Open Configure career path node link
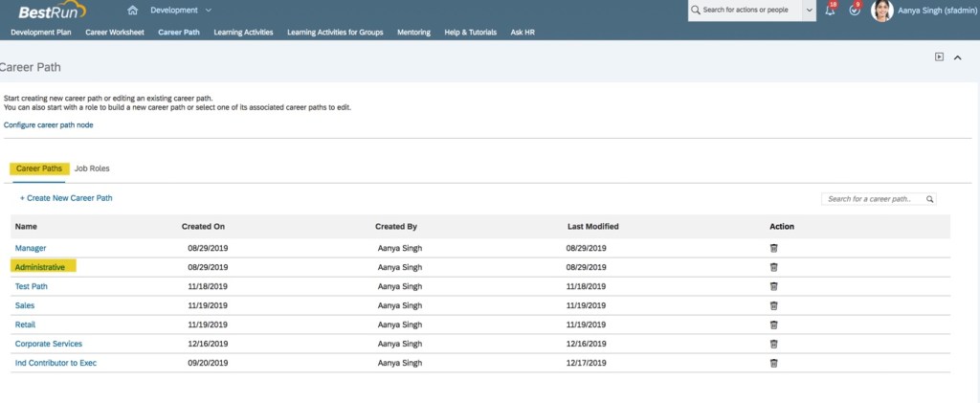This screenshot has width=980, height=403. click(49, 124)
